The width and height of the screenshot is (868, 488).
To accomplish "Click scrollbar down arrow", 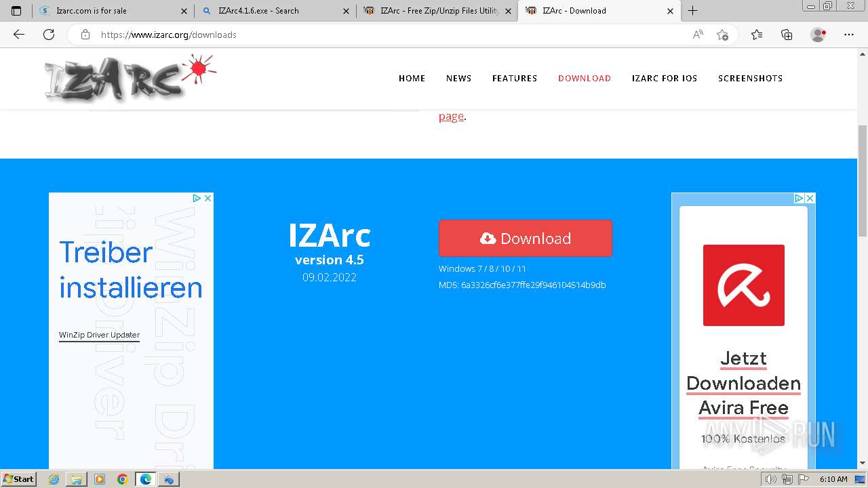I will [863, 463].
